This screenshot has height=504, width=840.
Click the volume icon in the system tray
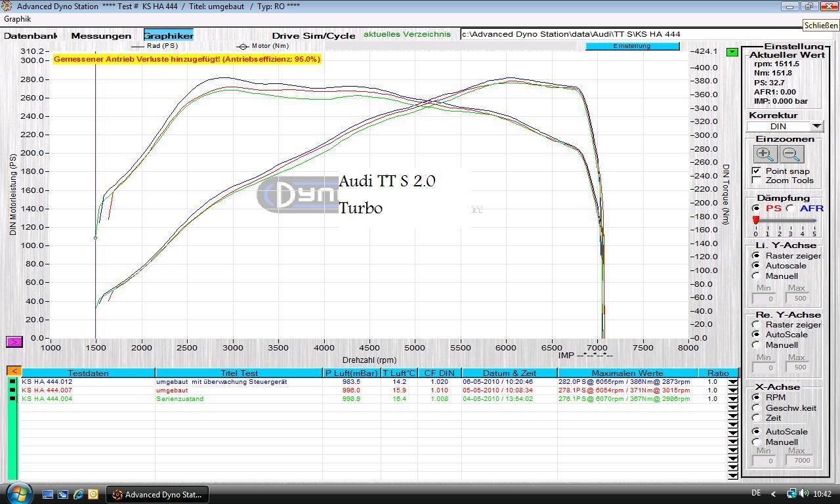pos(805,493)
